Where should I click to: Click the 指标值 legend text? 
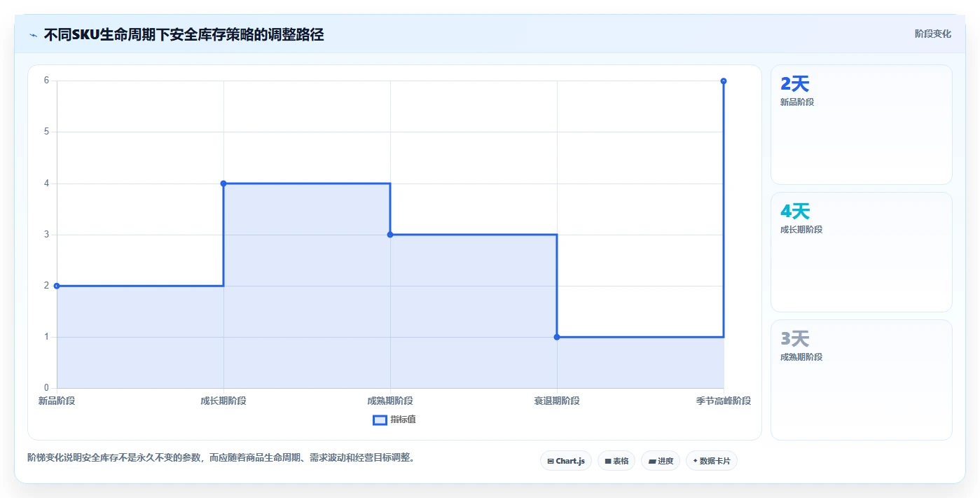tap(403, 420)
